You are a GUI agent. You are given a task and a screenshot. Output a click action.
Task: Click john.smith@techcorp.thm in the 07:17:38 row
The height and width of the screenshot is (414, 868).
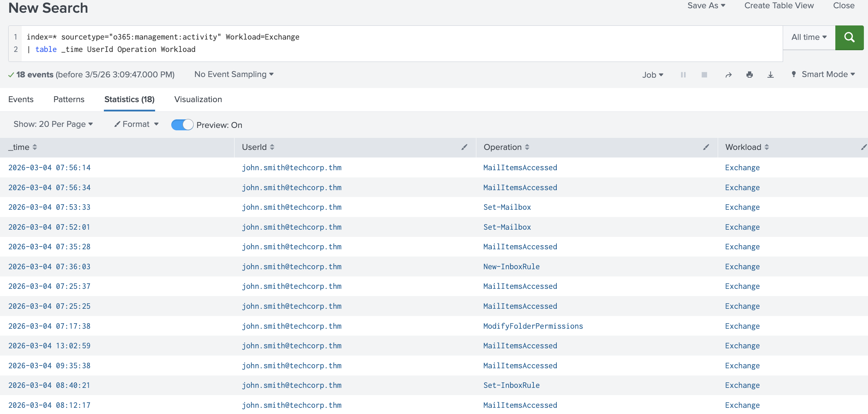tap(292, 326)
